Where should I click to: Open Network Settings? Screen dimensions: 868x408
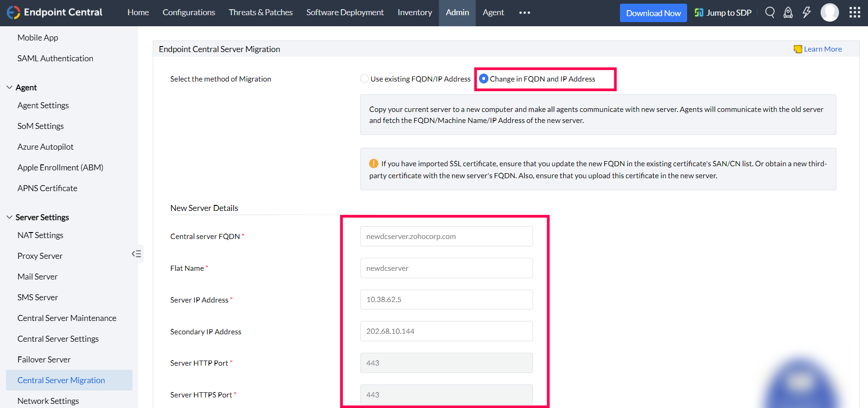[48, 401]
